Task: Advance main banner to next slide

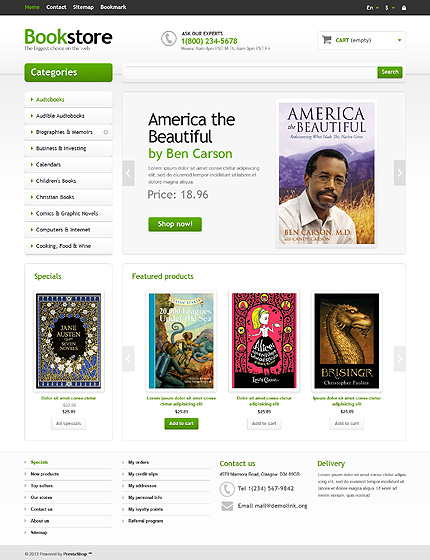Action: coord(400,173)
